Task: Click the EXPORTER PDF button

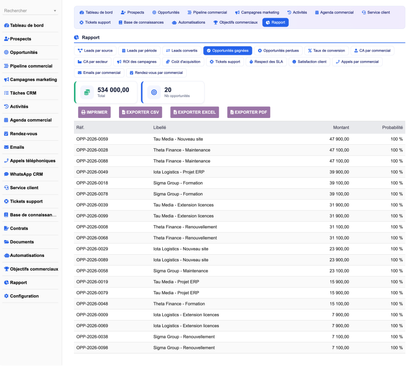Action: click(x=249, y=112)
